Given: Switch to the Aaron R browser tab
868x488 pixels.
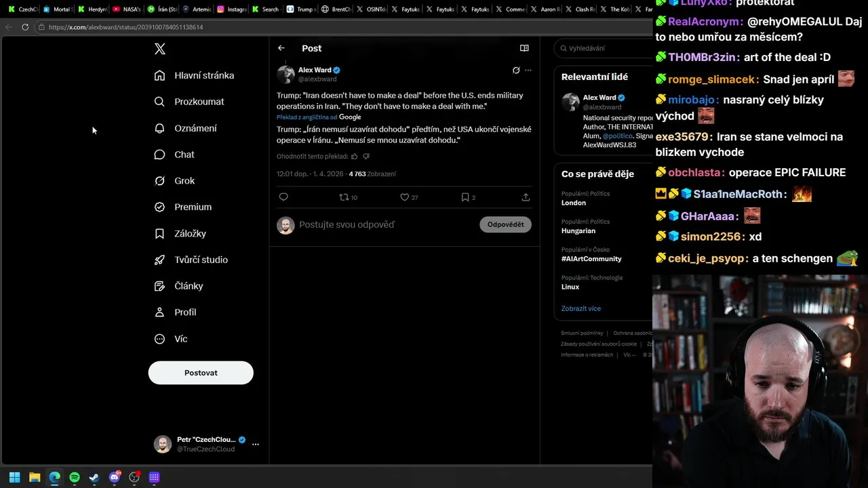Looking at the screenshot, I should 545,9.
